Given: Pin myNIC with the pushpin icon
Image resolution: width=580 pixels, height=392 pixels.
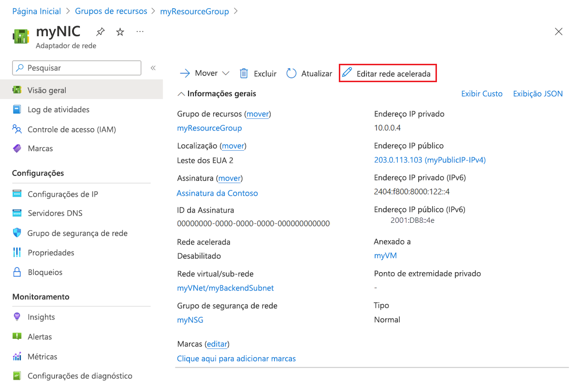Looking at the screenshot, I should [x=100, y=31].
